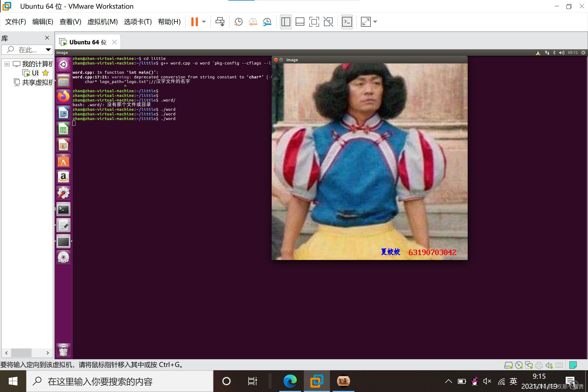Open Cortana from the taskbar
Viewport: 588px width, 392px height.
pyautogui.click(x=226, y=381)
